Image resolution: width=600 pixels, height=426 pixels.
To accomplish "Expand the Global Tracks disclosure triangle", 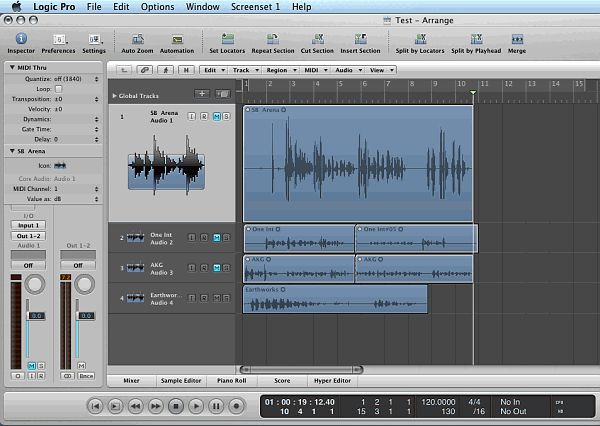I will (x=113, y=96).
